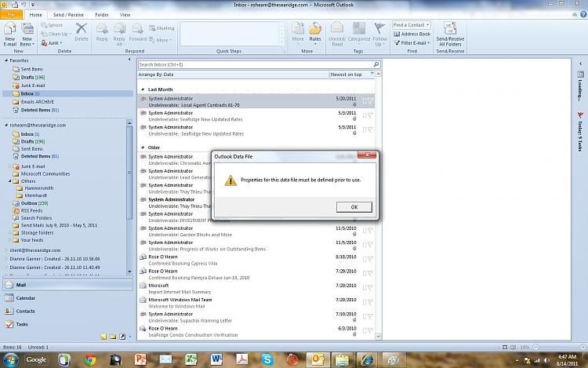The image size is (588, 368).
Task: Click the Windows Start button
Action: click(x=10, y=359)
